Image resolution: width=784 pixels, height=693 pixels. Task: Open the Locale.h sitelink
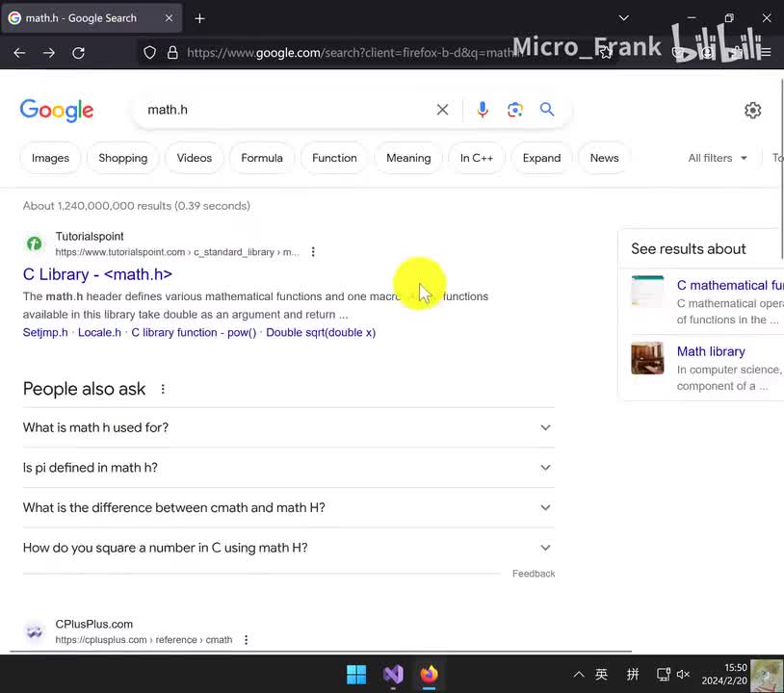[x=99, y=332]
